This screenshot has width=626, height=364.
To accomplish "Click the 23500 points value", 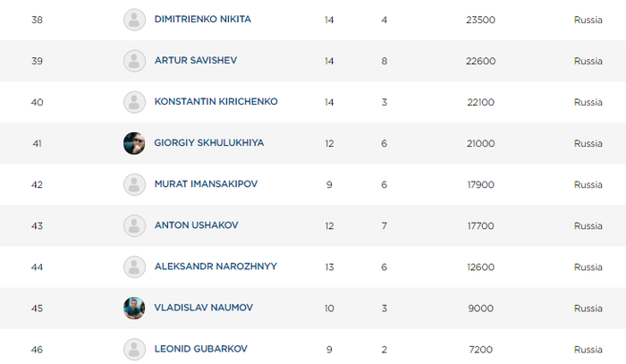I will (x=480, y=20).
